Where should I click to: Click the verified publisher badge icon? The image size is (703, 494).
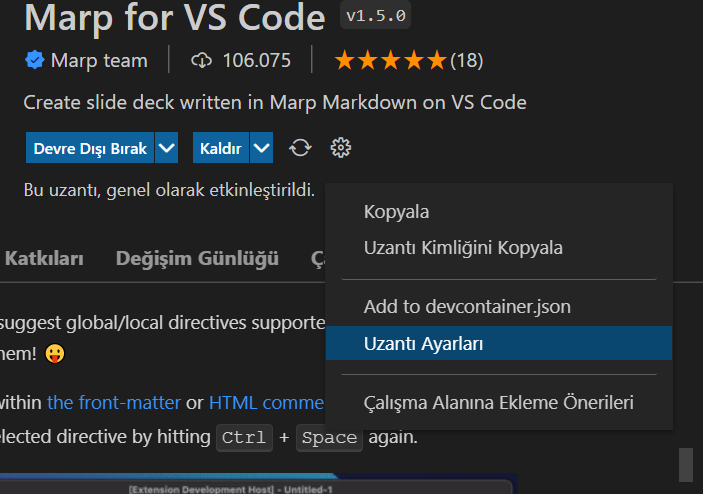tap(35, 61)
